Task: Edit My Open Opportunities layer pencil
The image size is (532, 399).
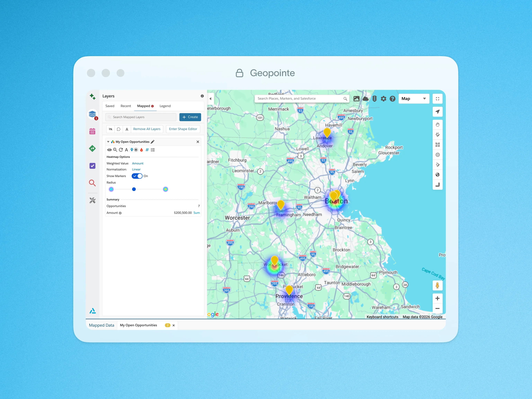Action: [152, 142]
